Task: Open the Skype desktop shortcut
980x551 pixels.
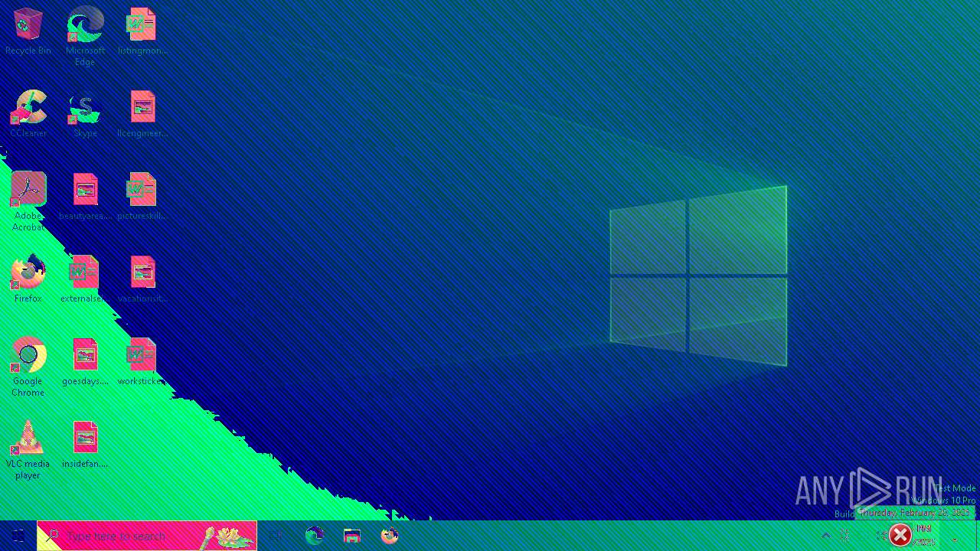Action: (85, 114)
